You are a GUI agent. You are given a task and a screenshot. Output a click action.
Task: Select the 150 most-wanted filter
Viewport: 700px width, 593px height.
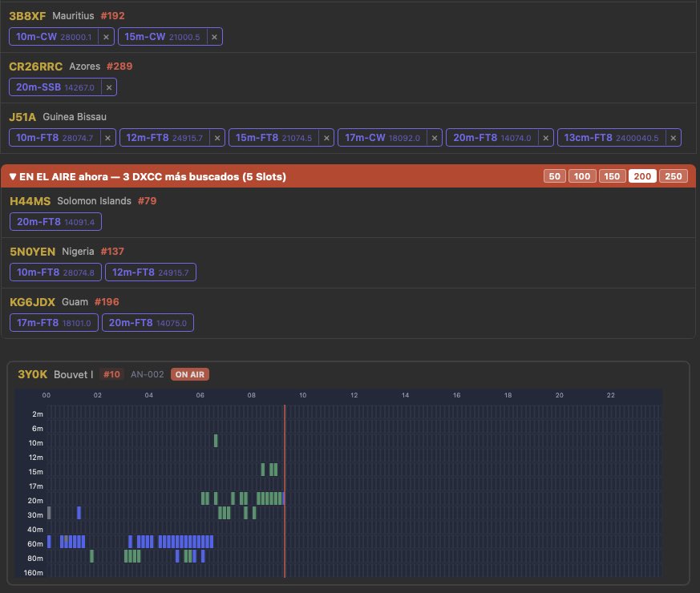612,176
